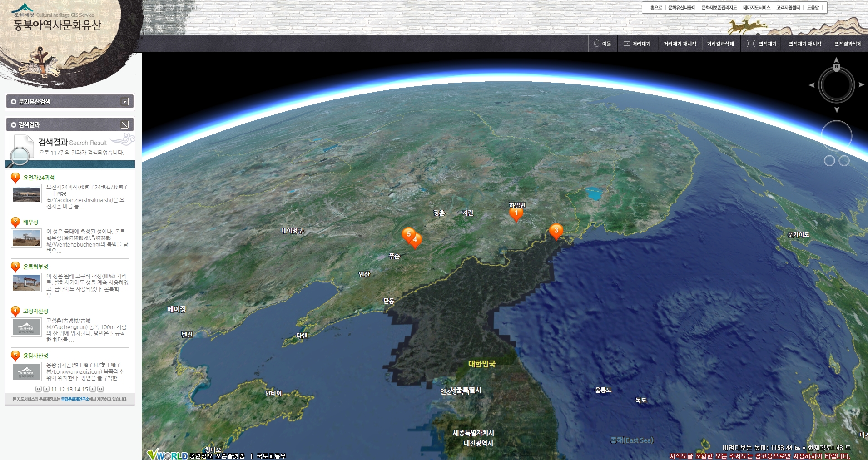
Task: Go to results page 14
Action: click(x=77, y=390)
